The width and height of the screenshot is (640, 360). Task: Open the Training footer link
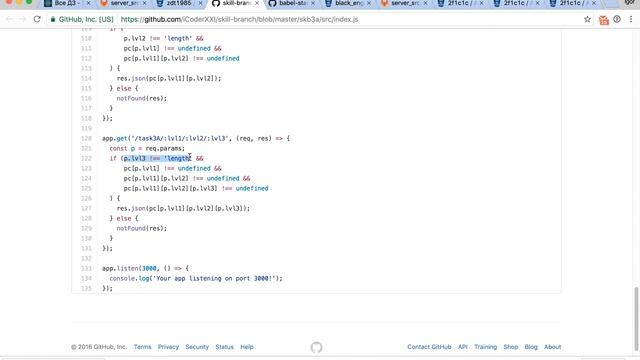click(485, 347)
